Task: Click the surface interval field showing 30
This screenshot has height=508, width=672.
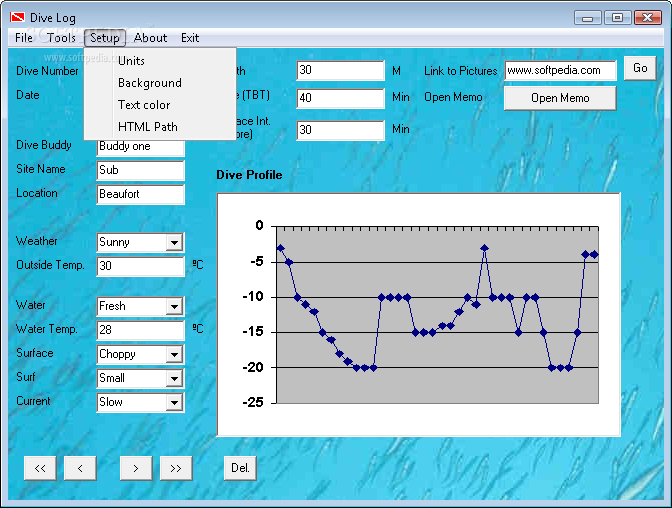Action: pos(340,130)
